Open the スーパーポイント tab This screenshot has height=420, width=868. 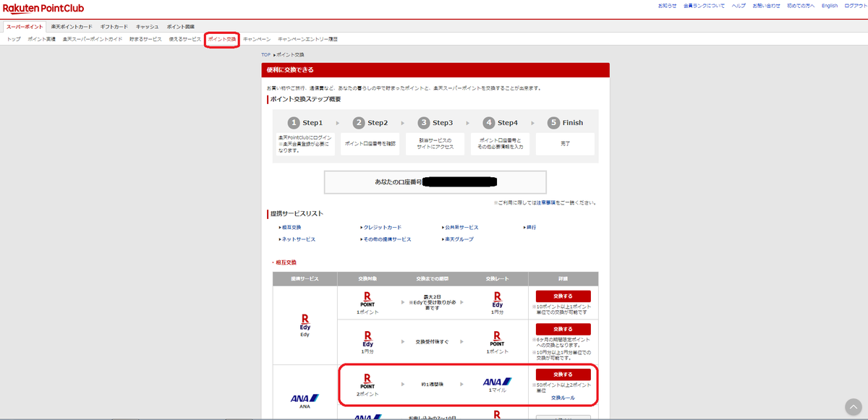[25, 26]
